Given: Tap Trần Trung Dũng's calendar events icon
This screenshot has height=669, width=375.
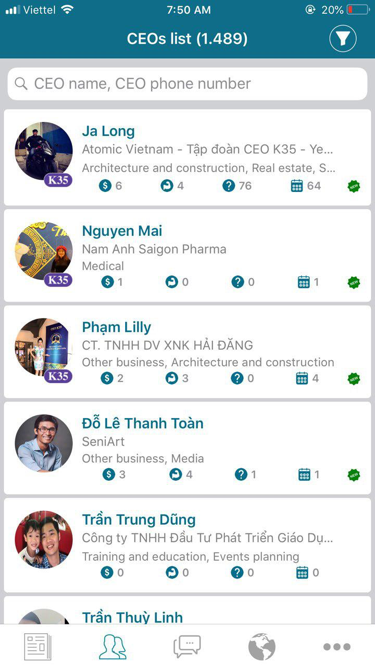Looking at the screenshot, I should click(x=302, y=572).
